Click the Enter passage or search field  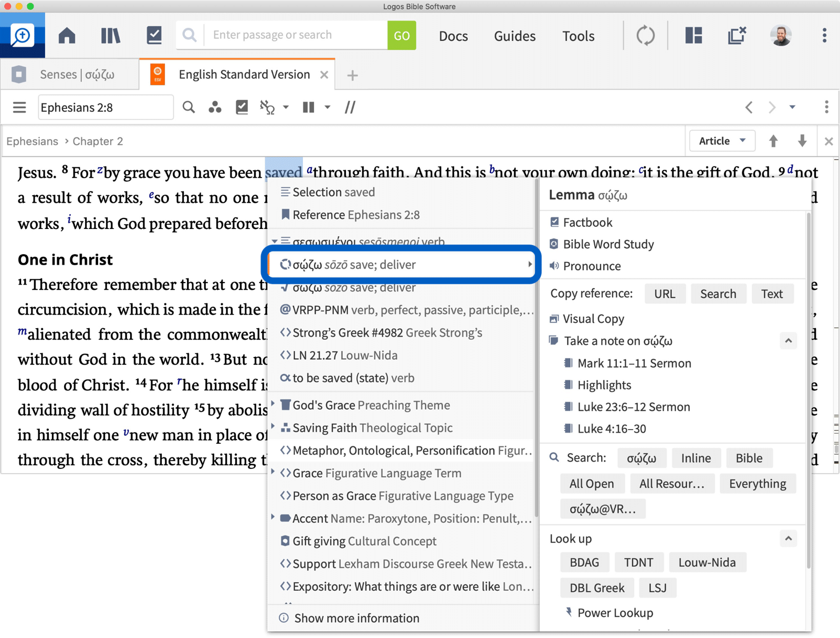click(x=296, y=35)
